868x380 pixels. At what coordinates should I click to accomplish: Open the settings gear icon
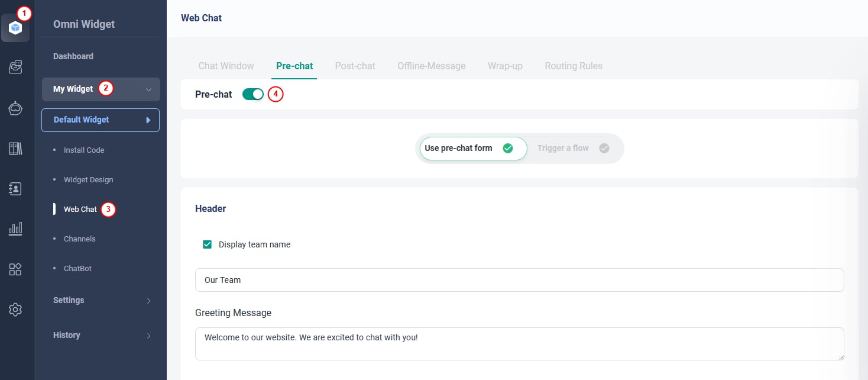pyautogui.click(x=15, y=310)
